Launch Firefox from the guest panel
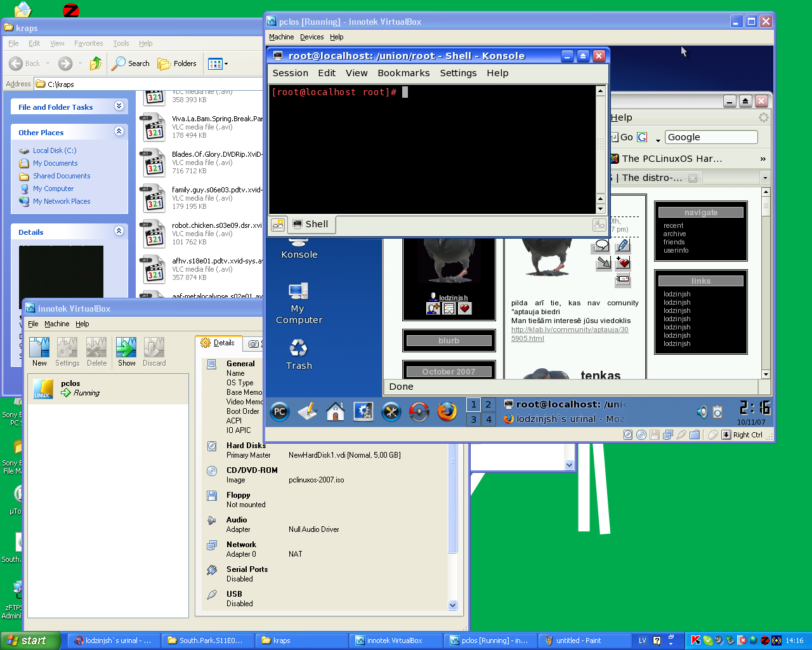 click(x=447, y=412)
